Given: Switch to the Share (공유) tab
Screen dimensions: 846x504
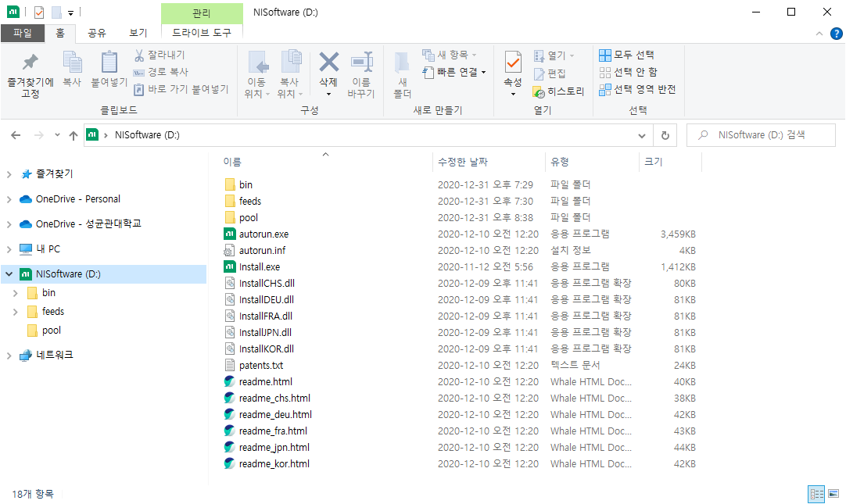Looking at the screenshot, I should pyautogui.click(x=97, y=33).
